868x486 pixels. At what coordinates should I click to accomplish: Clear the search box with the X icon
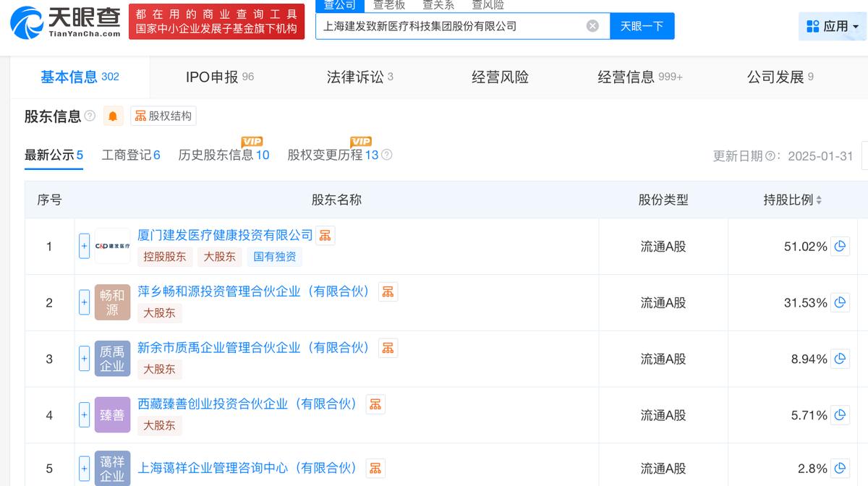point(592,26)
